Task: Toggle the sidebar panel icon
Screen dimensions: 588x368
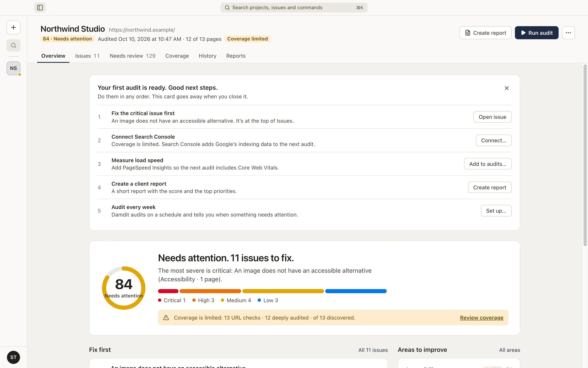Action: 40,8
